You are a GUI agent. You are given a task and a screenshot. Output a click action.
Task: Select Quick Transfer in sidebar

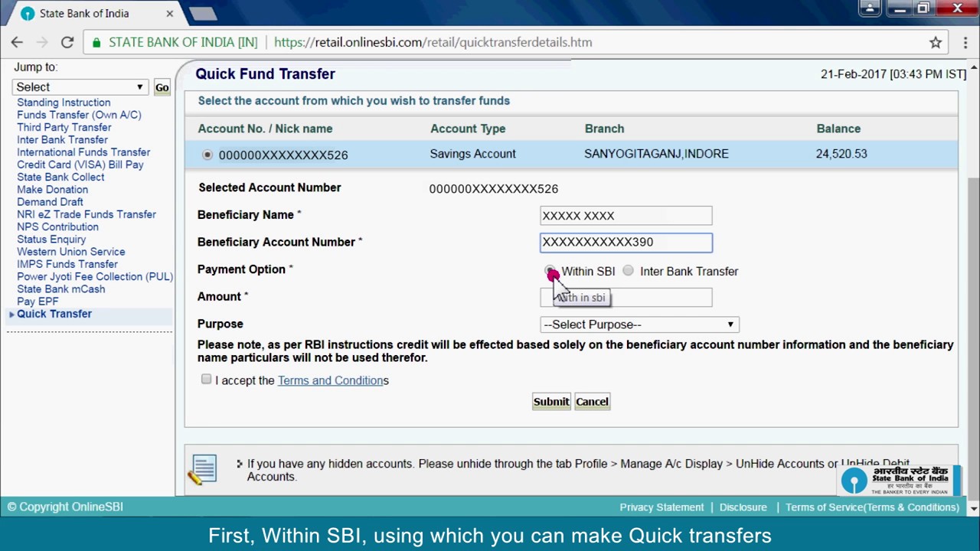coord(54,314)
